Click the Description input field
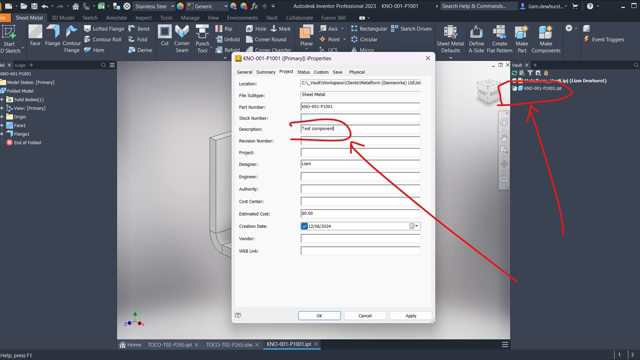 [x=360, y=129]
